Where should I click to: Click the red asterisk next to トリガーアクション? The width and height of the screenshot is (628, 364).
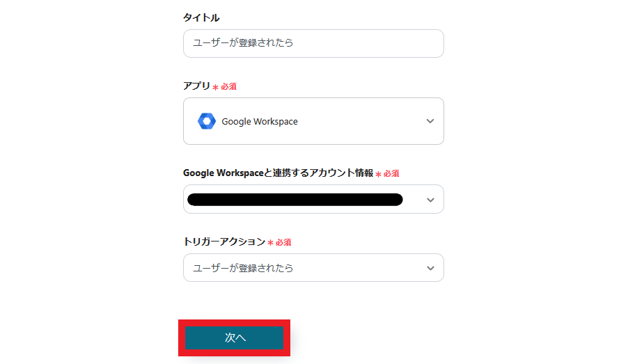pyautogui.click(x=270, y=243)
